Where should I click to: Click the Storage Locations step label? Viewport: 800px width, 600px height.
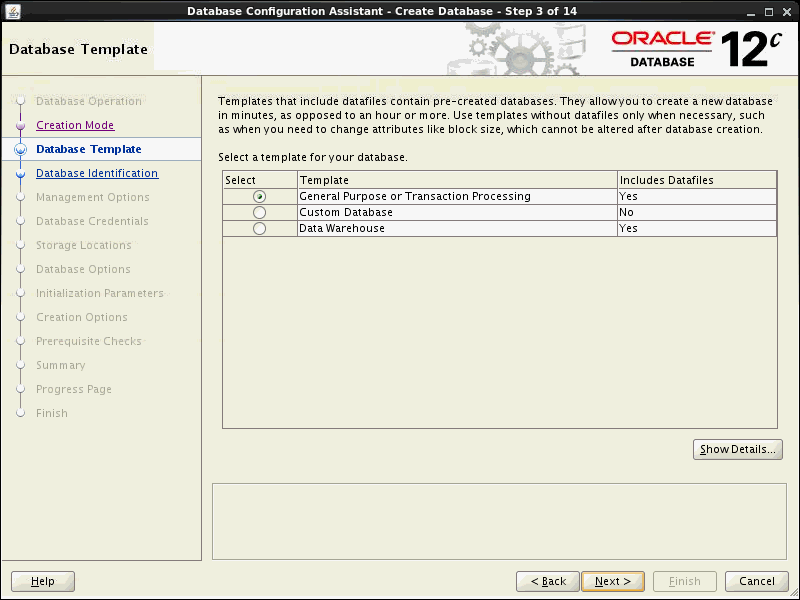(84, 245)
